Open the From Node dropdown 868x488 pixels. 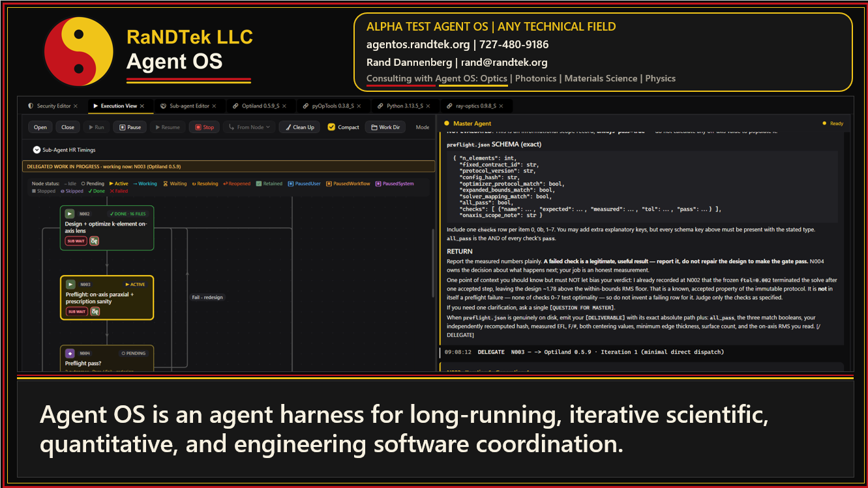coord(250,127)
